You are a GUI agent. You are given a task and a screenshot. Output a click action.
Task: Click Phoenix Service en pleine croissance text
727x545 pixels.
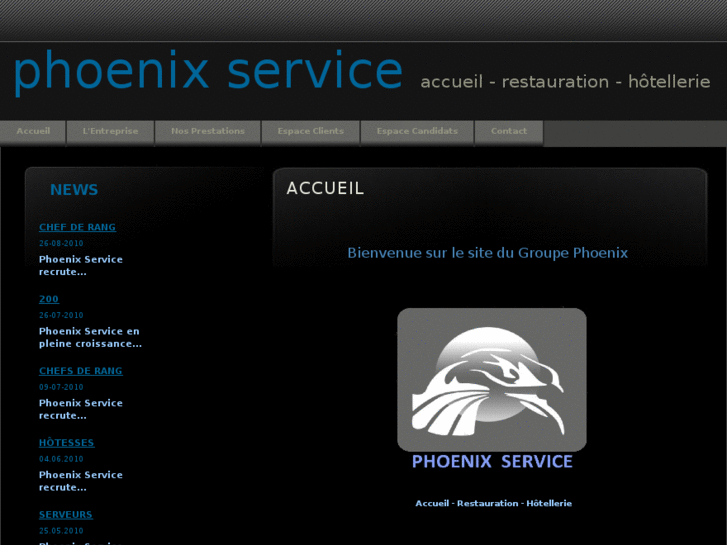point(90,338)
